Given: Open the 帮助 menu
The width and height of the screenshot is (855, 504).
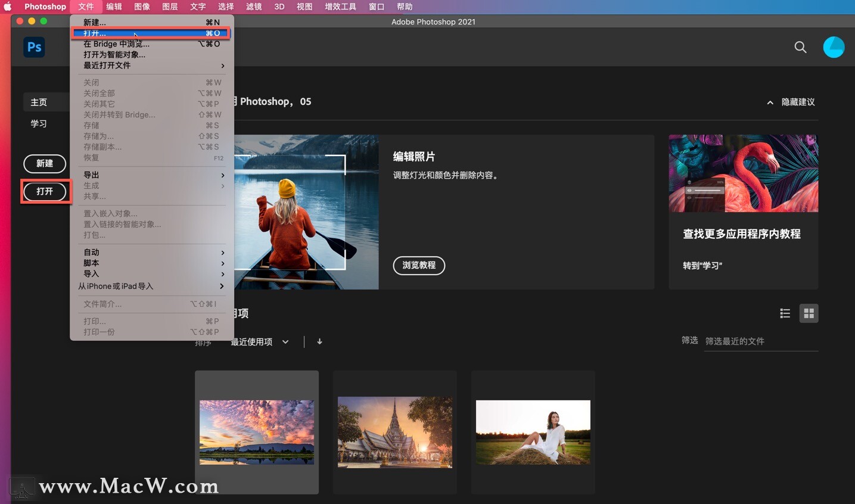Looking at the screenshot, I should 405,7.
